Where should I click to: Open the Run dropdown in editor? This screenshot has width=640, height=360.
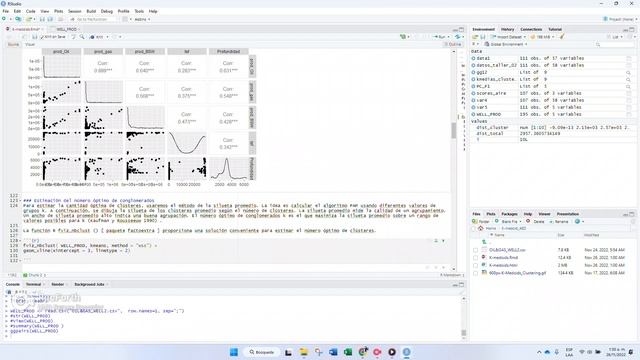pyautogui.click(x=448, y=37)
